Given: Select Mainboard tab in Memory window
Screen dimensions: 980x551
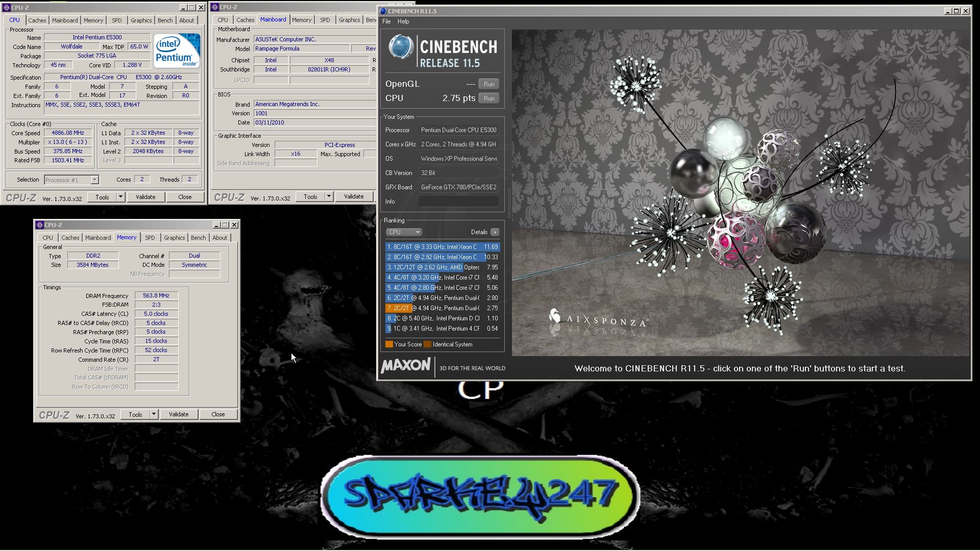Looking at the screenshot, I should click(98, 238).
